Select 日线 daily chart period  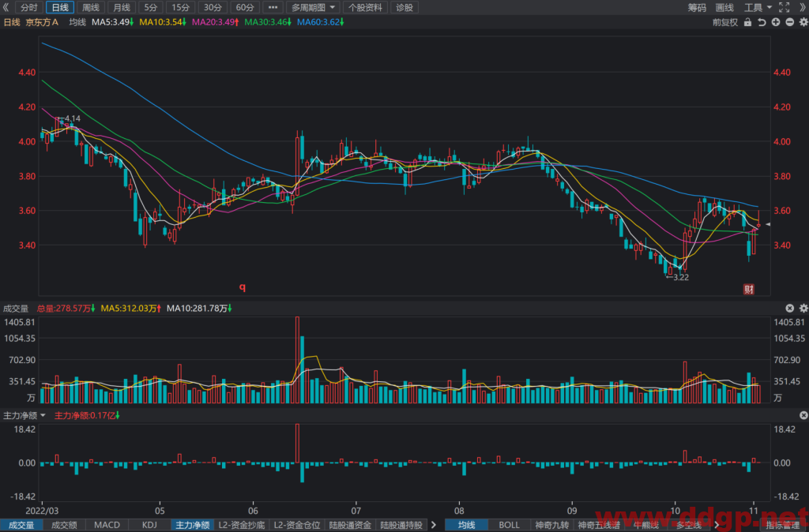point(60,7)
